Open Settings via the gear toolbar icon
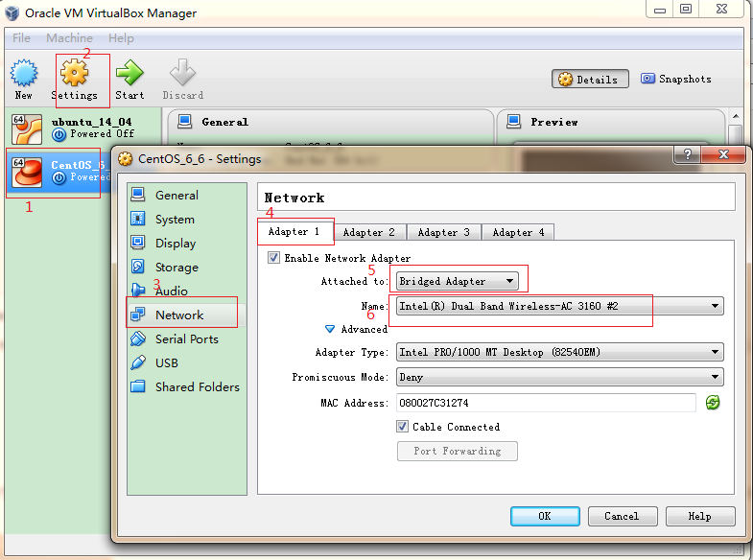The image size is (753, 560). 75,73
